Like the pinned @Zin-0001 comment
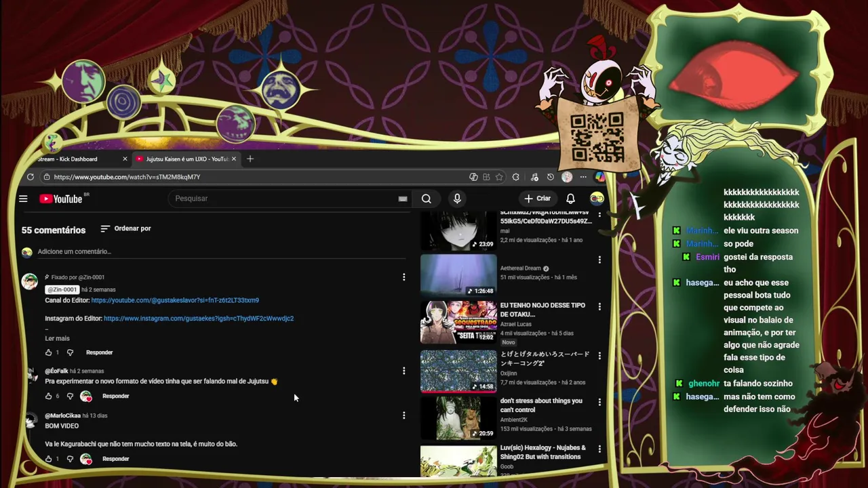 pyautogui.click(x=48, y=352)
